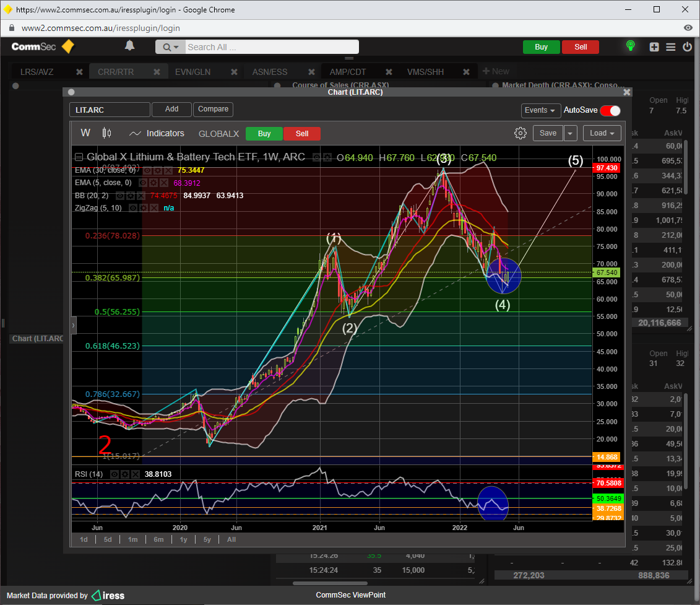Viewport: 700px width, 605px height.
Task: Open the hamburger menu in CommSec header
Action: click(x=670, y=47)
